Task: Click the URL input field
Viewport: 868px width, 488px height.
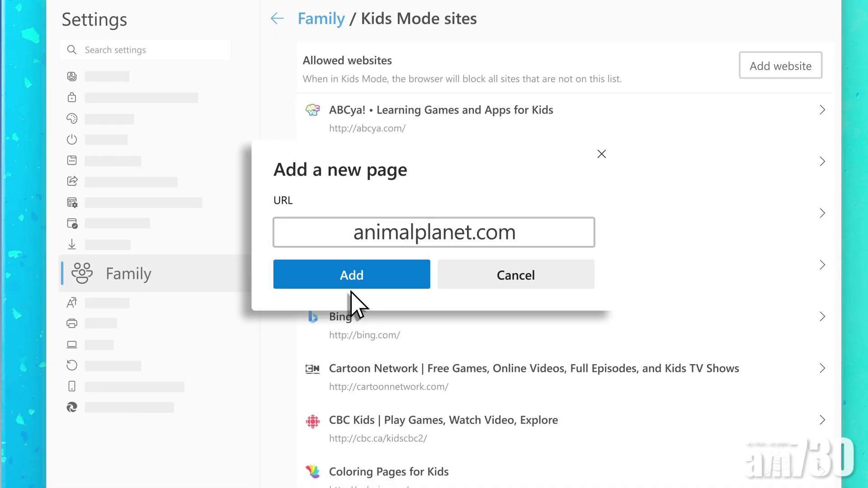Action: [434, 232]
